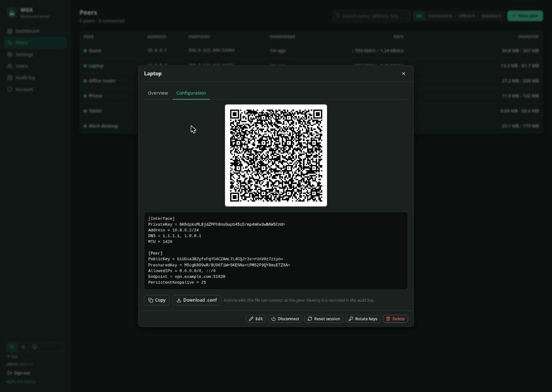Image resolution: width=552 pixels, height=392 pixels.
Task: Click the Address = 10.8.0.2/24 line
Action: click(173, 230)
